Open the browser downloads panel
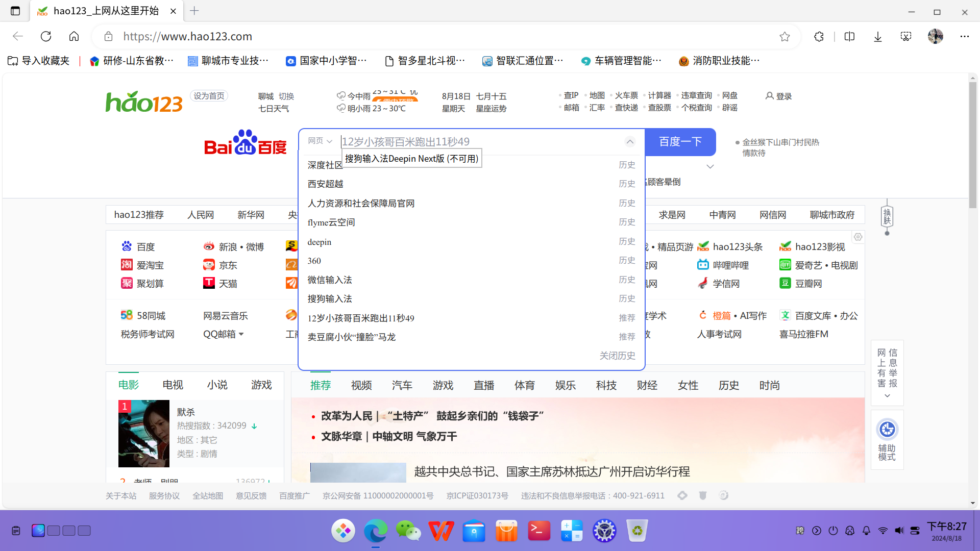 [x=878, y=36]
